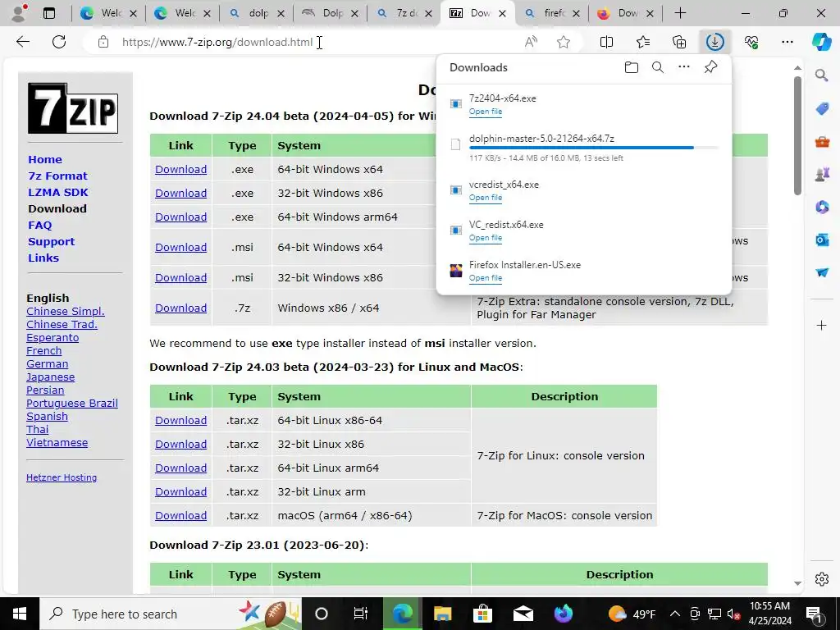
Task: Open Split screen icon in toolbar
Action: [606, 42]
